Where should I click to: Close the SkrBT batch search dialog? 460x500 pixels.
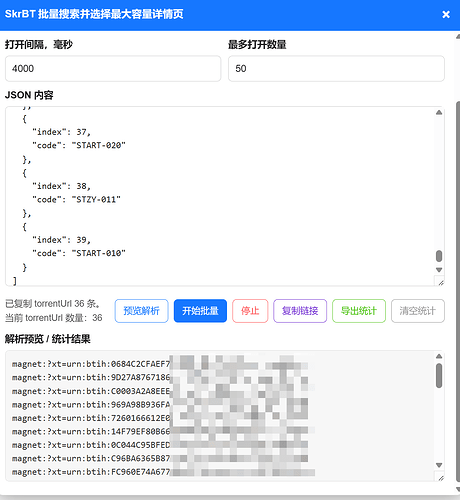coord(446,14)
